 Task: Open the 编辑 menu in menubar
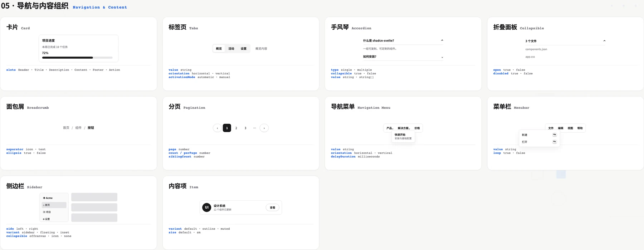[x=561, y=128]
